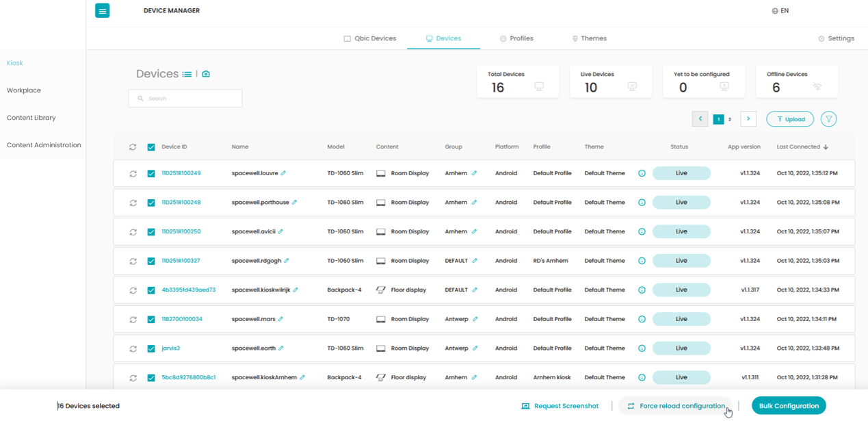Click the refresh-all icon in the table header
This screenshot has height=421, width=868.
(x=133, y=147)
